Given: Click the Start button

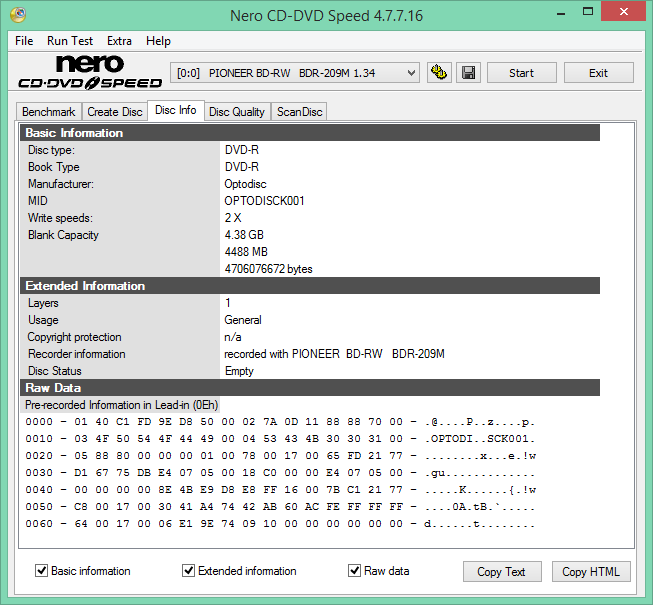Looking at the screenshot, I should point(521,73).
